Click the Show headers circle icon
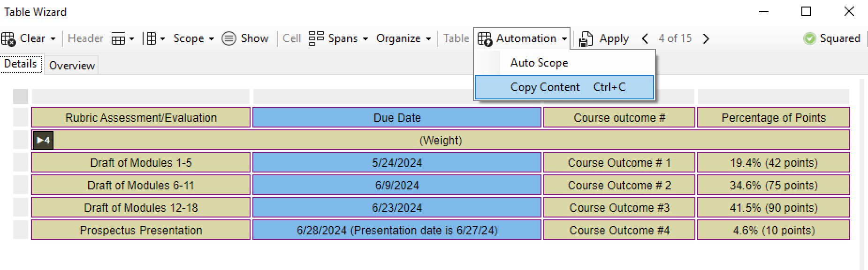Image resolution: width=868 pixels, height=270 pixels. [x=228, y=38]
